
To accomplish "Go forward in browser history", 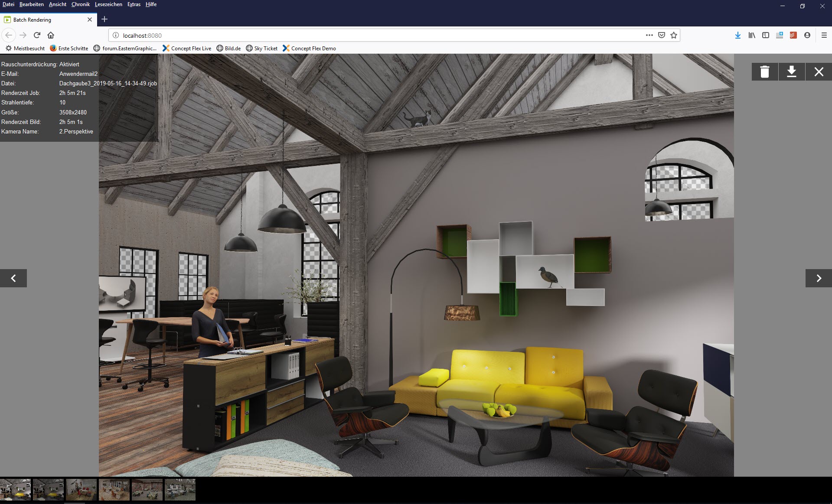I will coord(23,35).
